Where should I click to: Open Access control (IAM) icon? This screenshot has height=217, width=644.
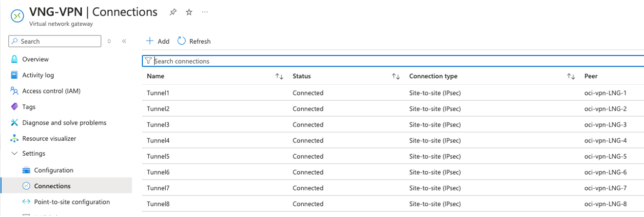point(14,91)
